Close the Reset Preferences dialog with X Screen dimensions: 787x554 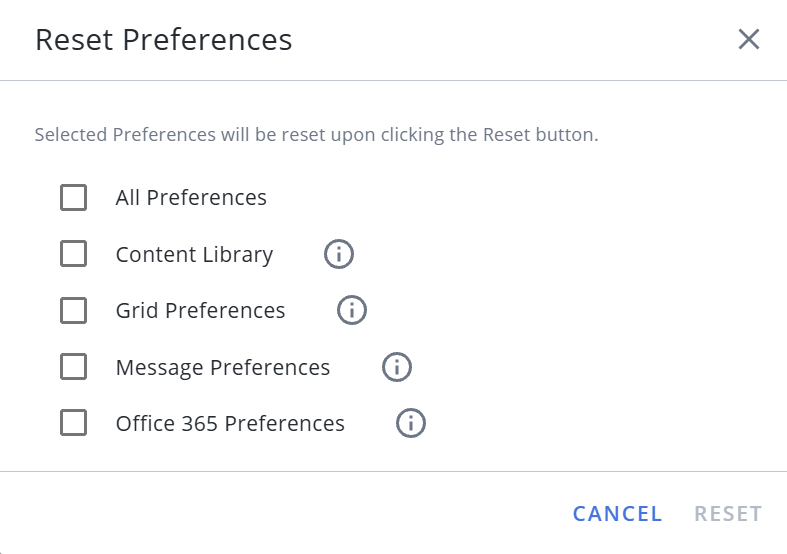tap(749, 40)
